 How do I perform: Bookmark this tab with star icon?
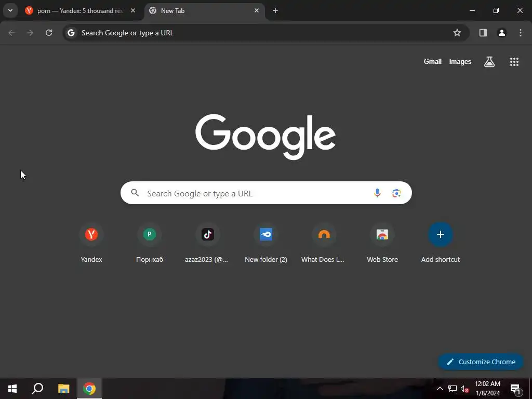pyautogui.click(x=457, y=33)
